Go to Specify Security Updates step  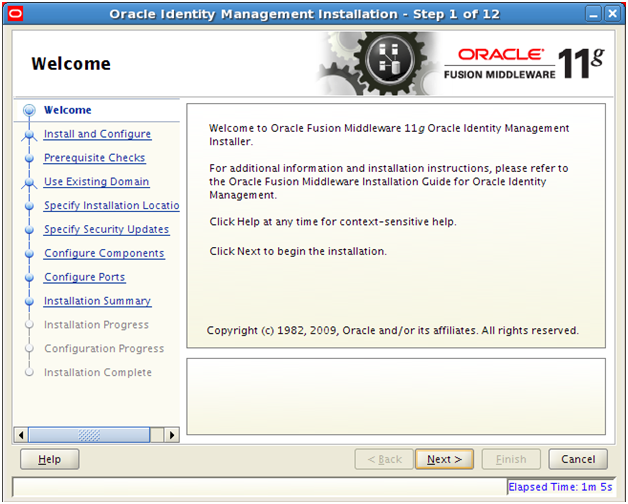(x=107, y=229)
